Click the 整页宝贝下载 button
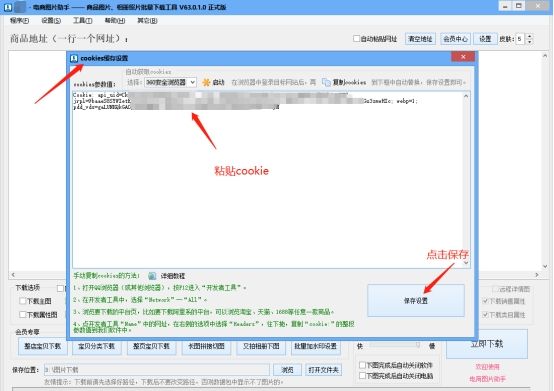This screenshot has width=554, height=391. (x=151, y=346)
